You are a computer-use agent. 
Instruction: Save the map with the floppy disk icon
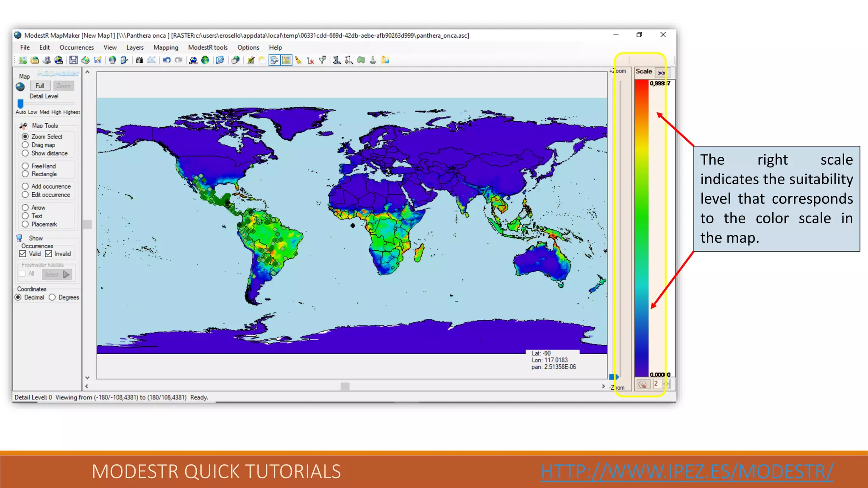click(x=73, y=60)
